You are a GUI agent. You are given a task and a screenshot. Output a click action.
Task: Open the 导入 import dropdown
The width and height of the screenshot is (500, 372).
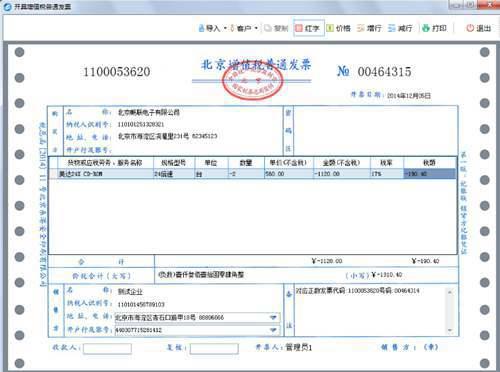[x=212, y=28]
